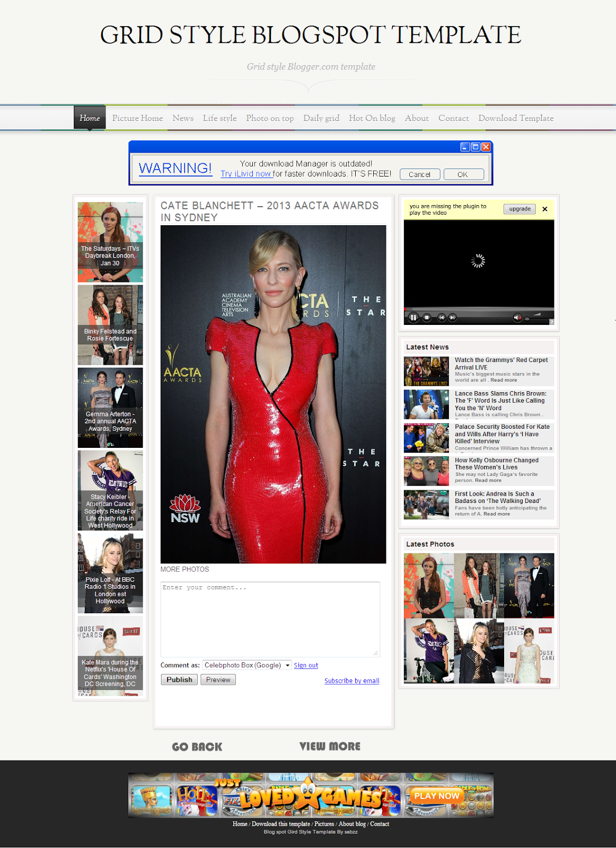Stop the video playback
Image resolution: width=616 pixels, height=848 pixels.
pyautogui.click(x=427, y=317)
